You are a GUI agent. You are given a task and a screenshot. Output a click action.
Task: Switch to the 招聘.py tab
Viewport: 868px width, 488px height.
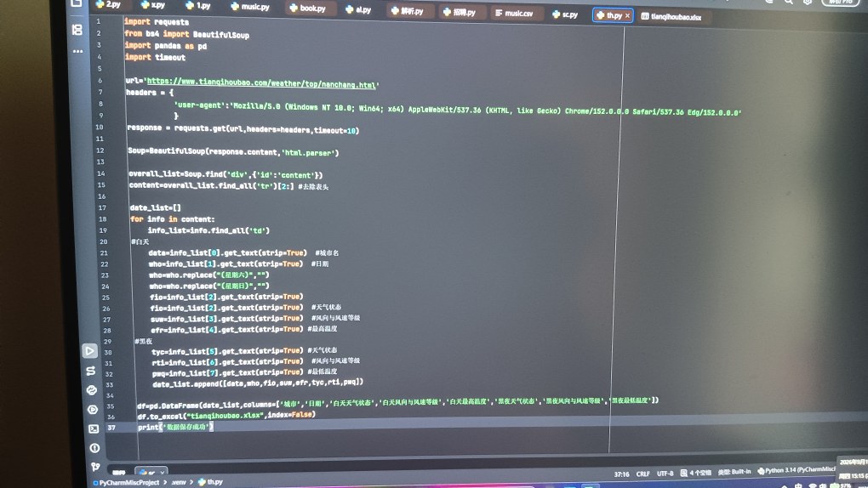coord(460,12)
